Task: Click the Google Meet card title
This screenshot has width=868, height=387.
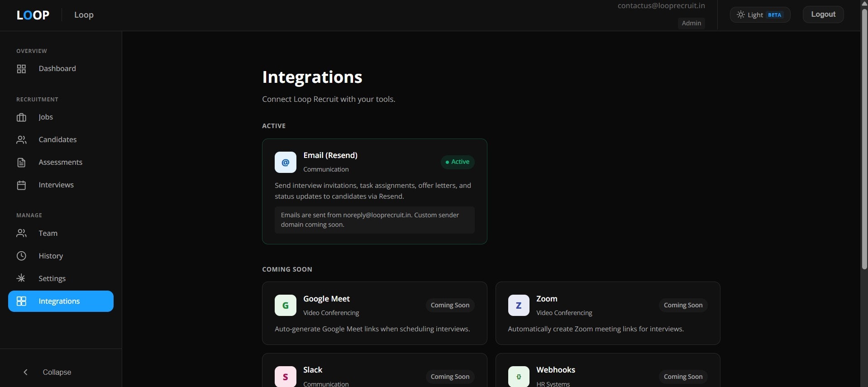Action: pyautogui.click(x=326, y=299)
